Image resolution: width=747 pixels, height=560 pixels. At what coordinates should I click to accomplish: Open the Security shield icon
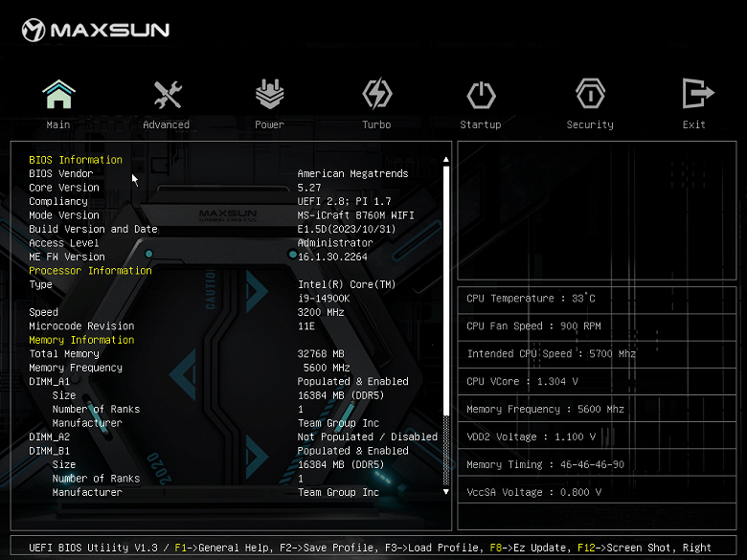tap(590, 94)
